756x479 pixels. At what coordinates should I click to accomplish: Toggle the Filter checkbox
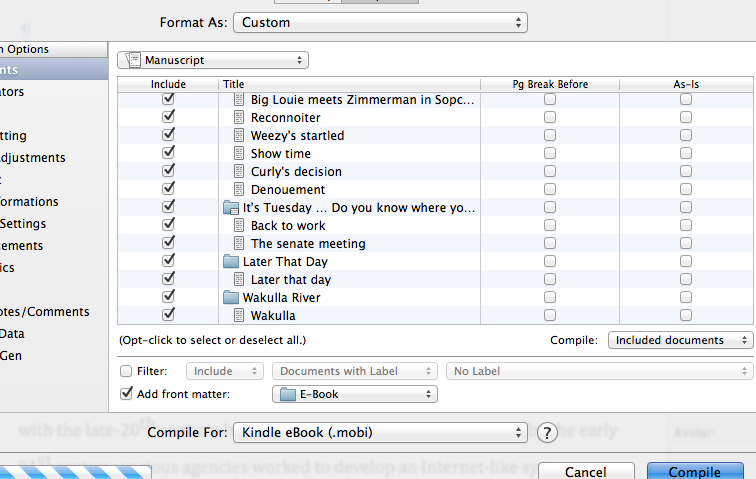(126, 371)
